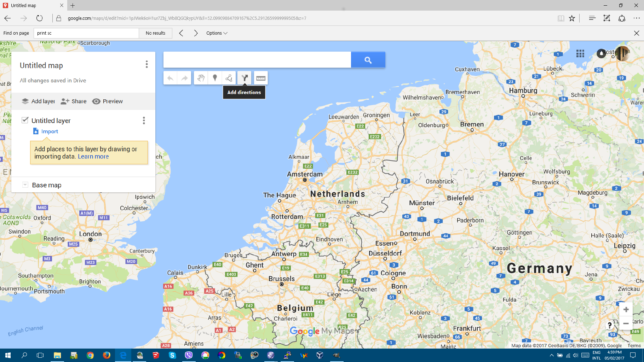This screenshot has height=362, width=644.
Task: Click the map search input field
Action: click(x=257, y=60)
